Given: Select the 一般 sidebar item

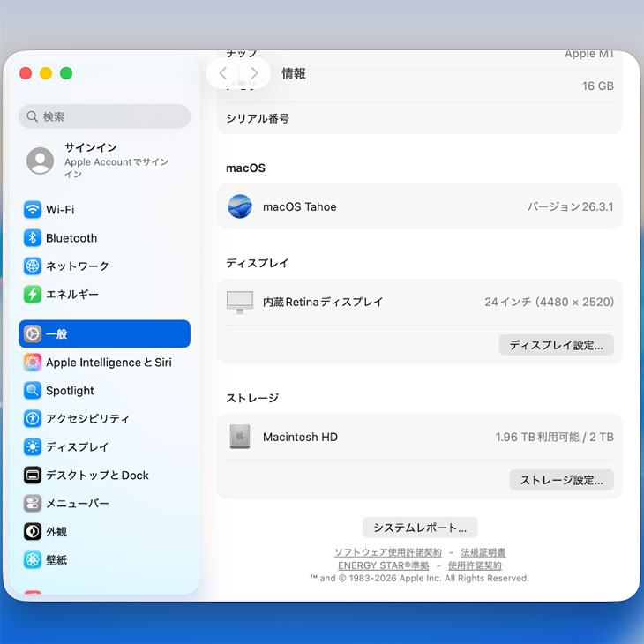Looking at the screenshot, I should 104,334.
